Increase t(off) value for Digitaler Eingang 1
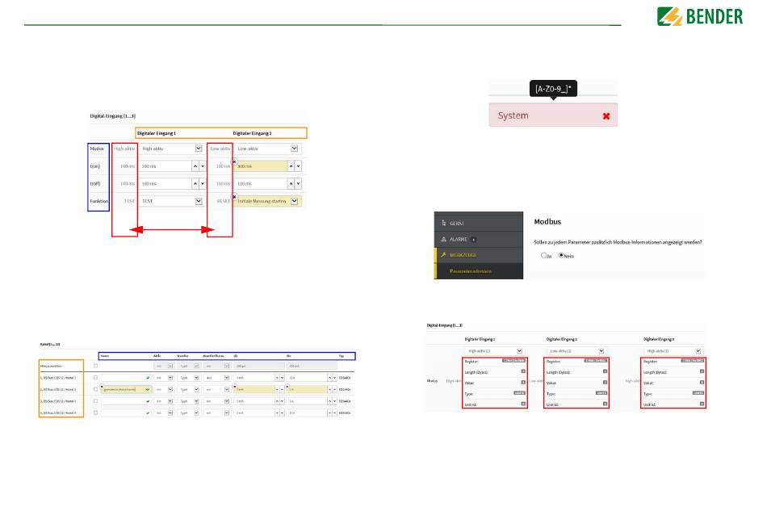Screen dimensions: 767x532 [195, 183]
